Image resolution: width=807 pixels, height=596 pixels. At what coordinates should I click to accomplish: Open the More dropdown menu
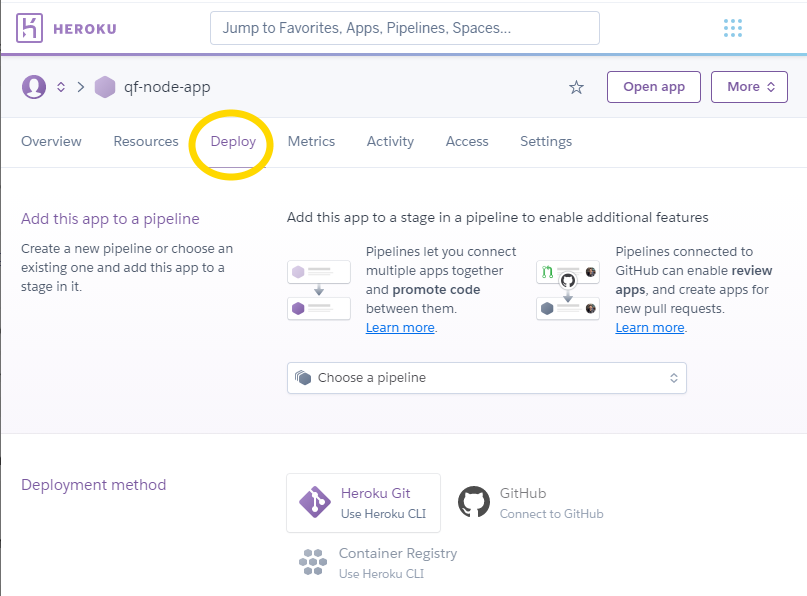(750, 87)
